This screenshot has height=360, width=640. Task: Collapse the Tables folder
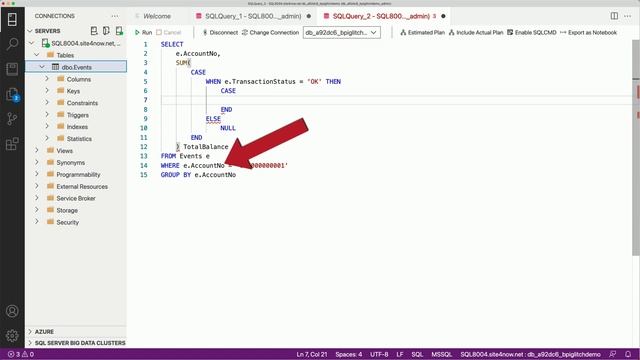(x=37, y=55)
